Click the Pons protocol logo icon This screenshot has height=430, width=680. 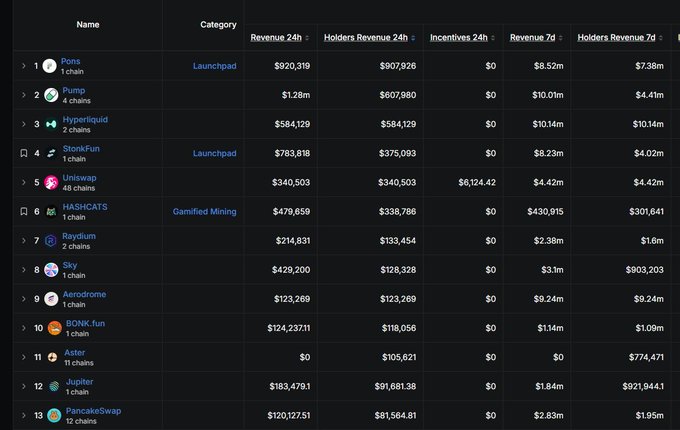tap(49, 66)
